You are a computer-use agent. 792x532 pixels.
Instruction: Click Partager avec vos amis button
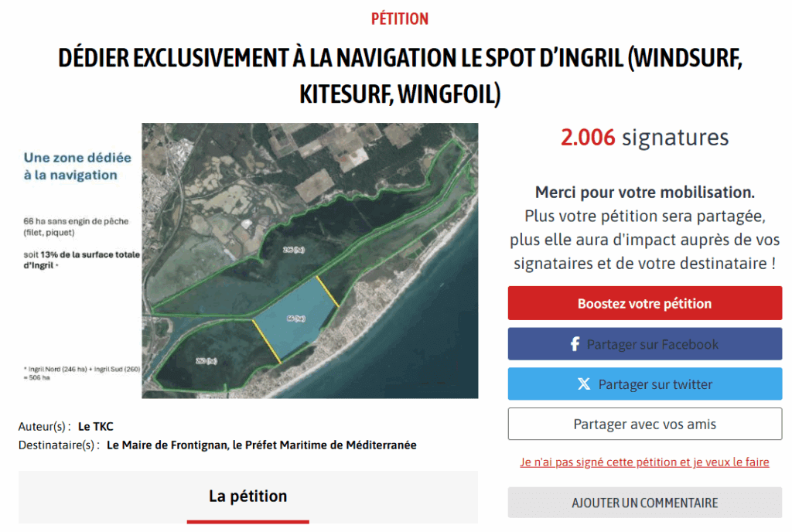(x=644, y=424)
